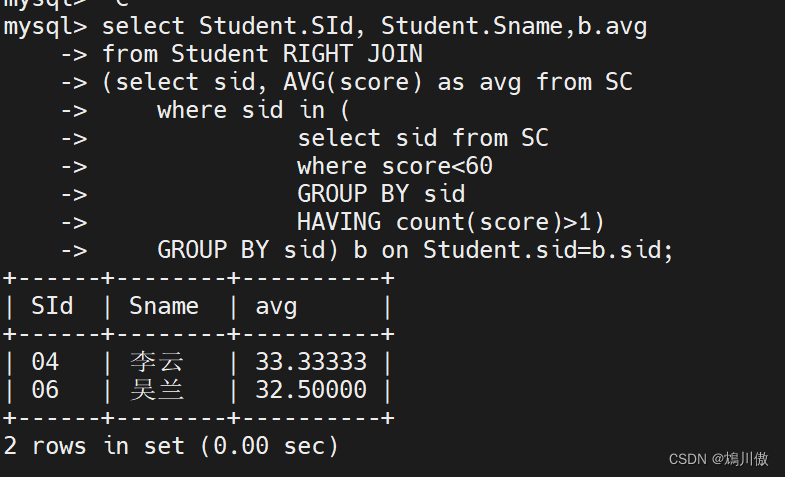Click the 'select sid from SC' subquery line

(x=423, y=138)
